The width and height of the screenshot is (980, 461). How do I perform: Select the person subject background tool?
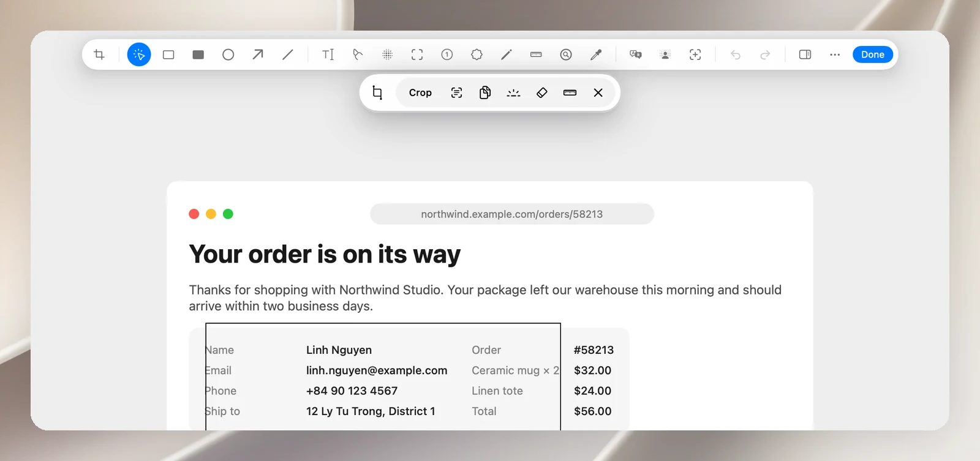tap(665, 54)
